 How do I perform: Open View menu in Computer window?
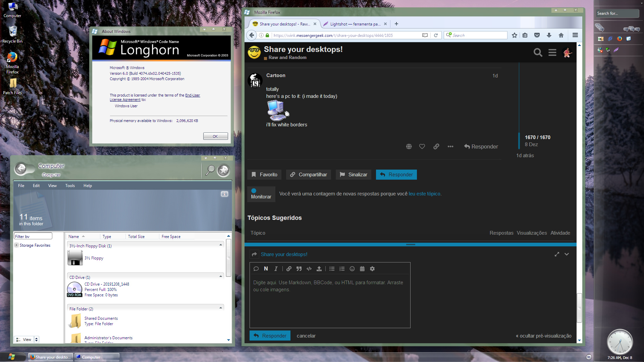[x=52, y=186]
